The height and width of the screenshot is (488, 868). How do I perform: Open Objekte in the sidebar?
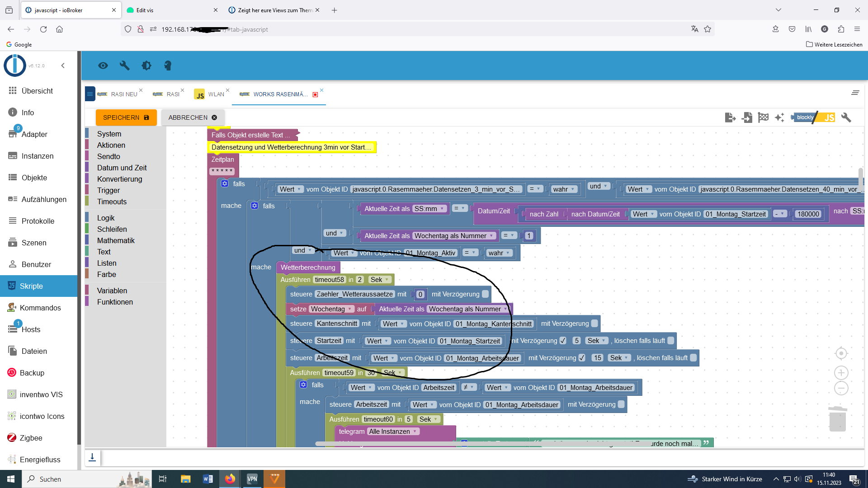pyautogui.click(x=38, y=178)
